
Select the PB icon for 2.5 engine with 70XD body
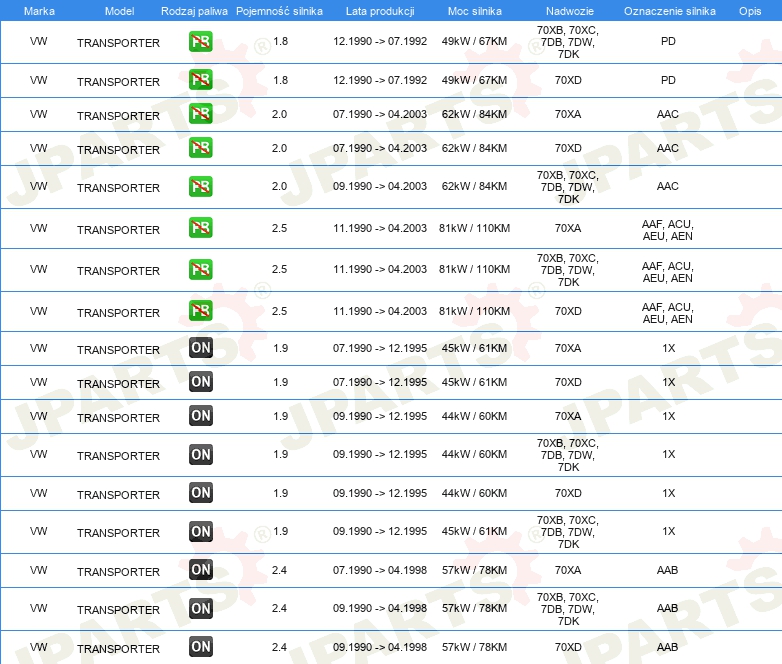point(200,311)
